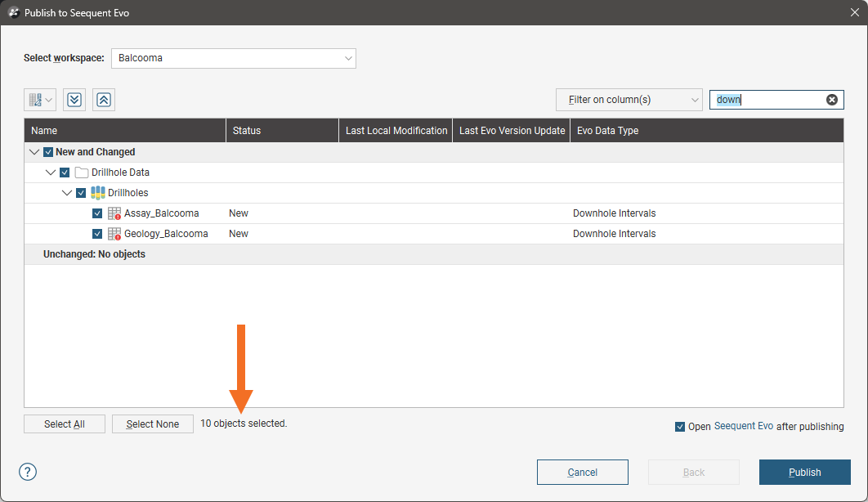Click the Assay_Balcooma table icon
This screenshot has width=868, height=502.
point(114,213)
